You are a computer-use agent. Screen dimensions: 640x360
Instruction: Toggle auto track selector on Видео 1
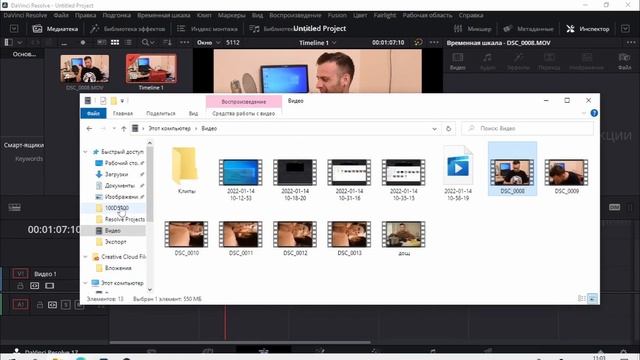[35, 286]
